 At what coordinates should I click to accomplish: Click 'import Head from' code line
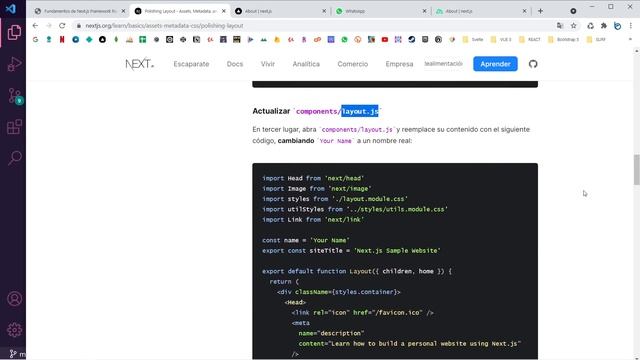coord(313,178)
